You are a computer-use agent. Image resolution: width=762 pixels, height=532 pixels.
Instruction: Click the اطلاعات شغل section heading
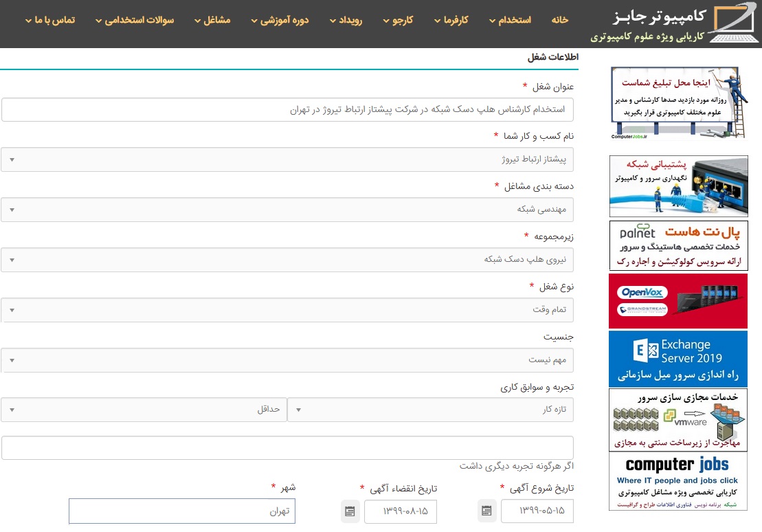[553, 57]
